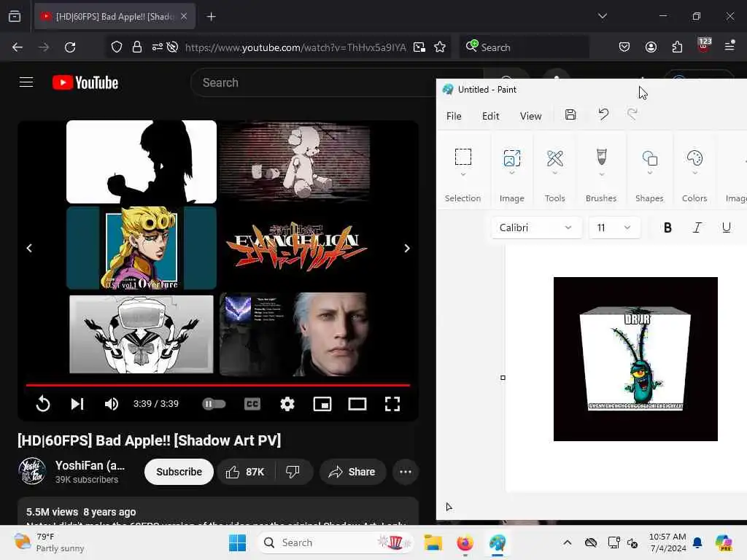
Task: Open the Paint View menu
Action: click(531, 116)
